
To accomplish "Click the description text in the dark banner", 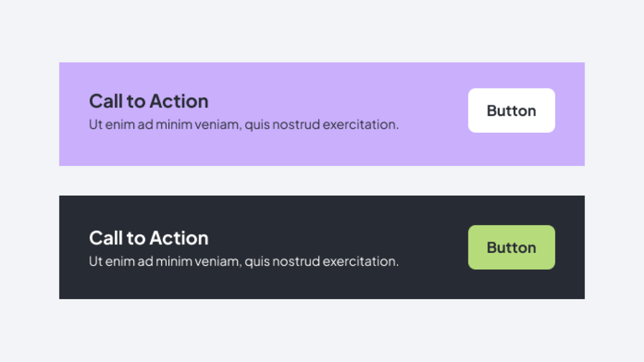I will point(244,261).
